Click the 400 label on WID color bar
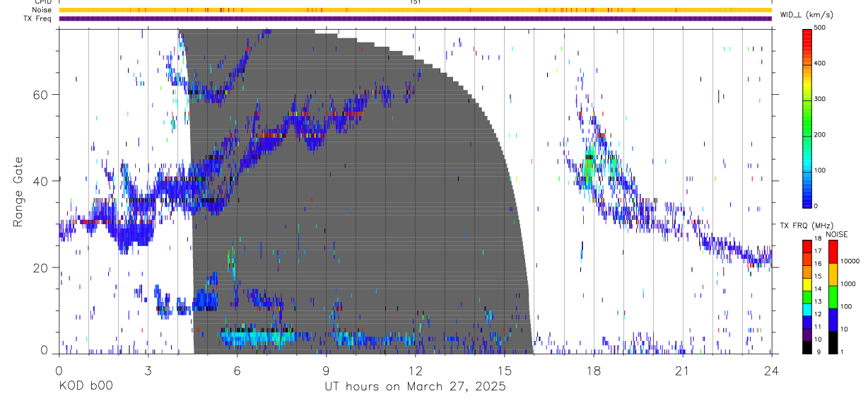This screenshot has height=401, width=868. pos(821,64)
